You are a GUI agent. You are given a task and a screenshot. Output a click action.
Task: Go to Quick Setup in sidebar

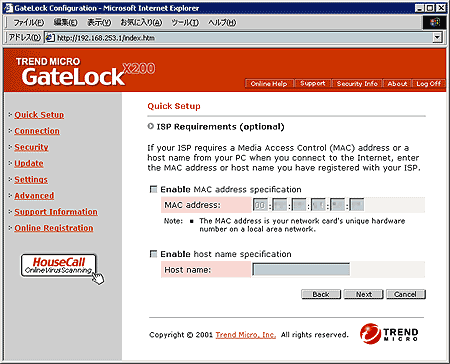39,115
